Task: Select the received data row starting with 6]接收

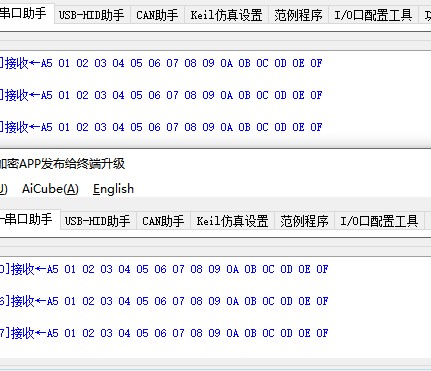Action: click(164, 301)
